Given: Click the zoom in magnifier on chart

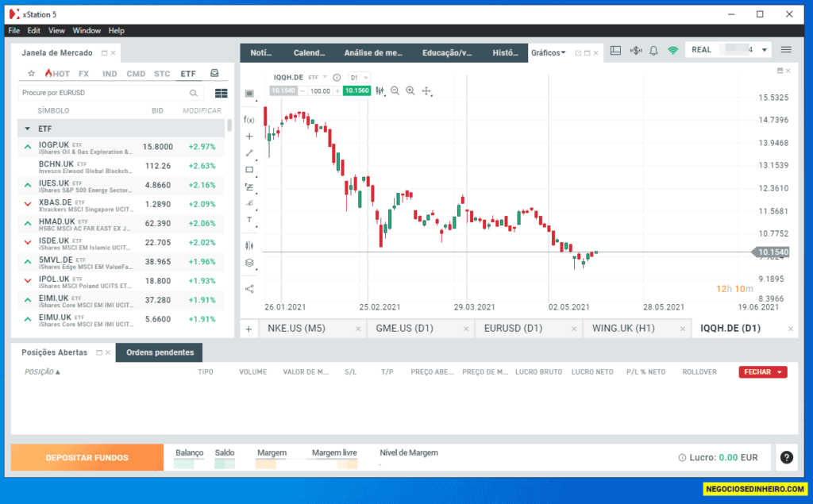Looking at the screenshot, I should pyautogui.click(x=410, y=90).
